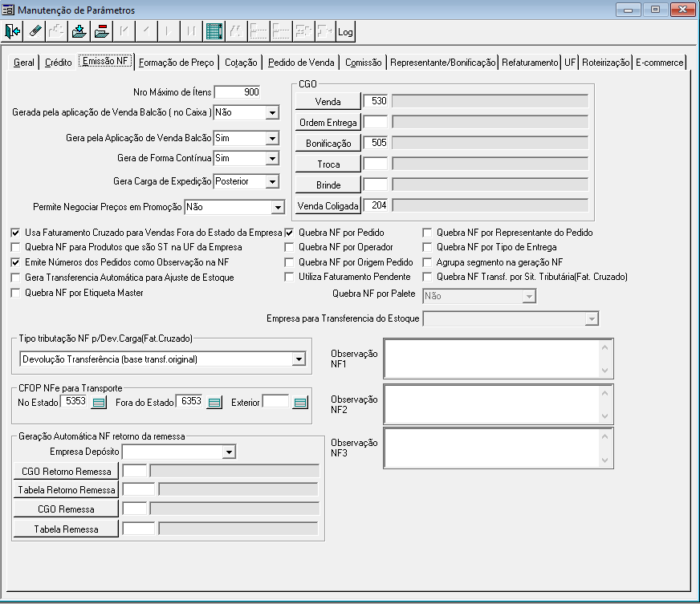Image resolution: width=700 pixels, height=604 pixels.
Task: Open the No Estado CFOP lookup icon
Action: (99, 403)
